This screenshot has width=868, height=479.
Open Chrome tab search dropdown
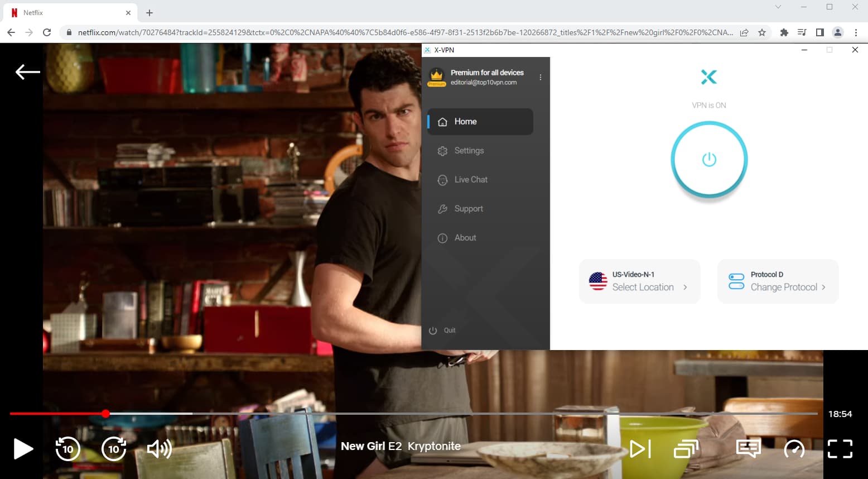pyautogui.click(x=778, y=7)
